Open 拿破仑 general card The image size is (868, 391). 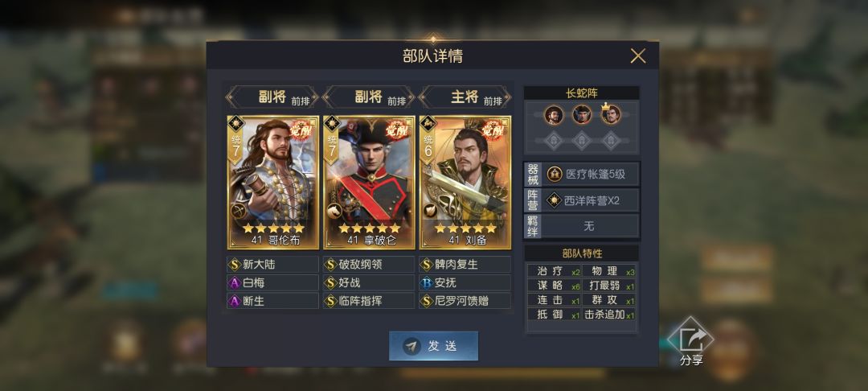(x=369, y=182)
